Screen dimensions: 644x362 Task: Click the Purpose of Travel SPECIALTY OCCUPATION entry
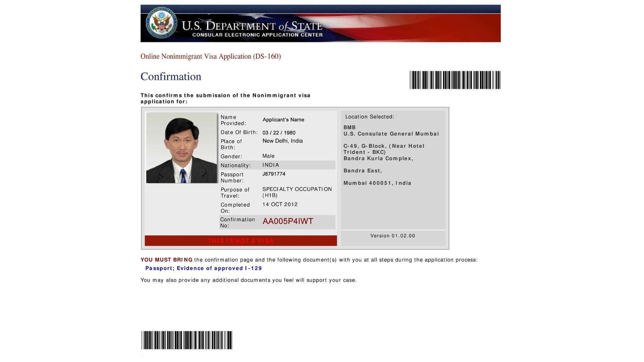tap(297, 192)
